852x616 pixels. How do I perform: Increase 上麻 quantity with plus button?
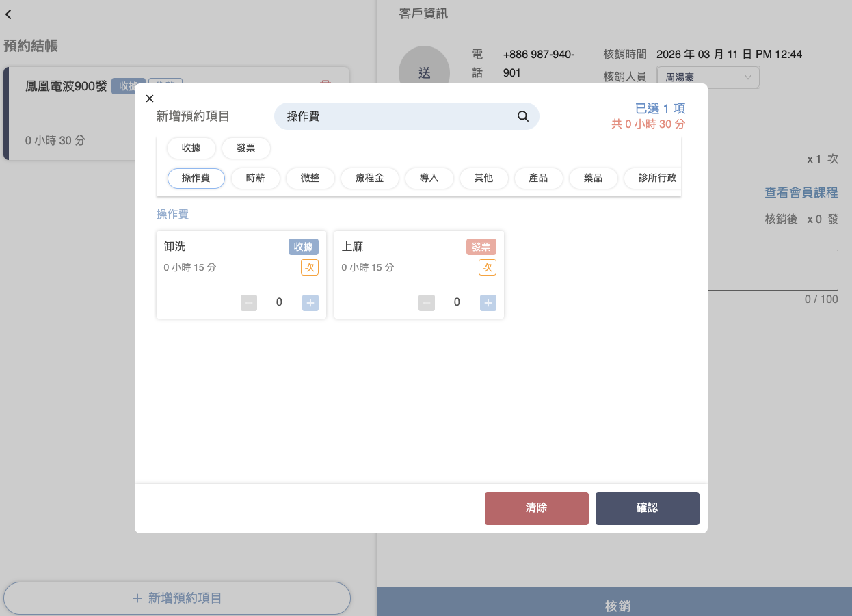(488, 302)
